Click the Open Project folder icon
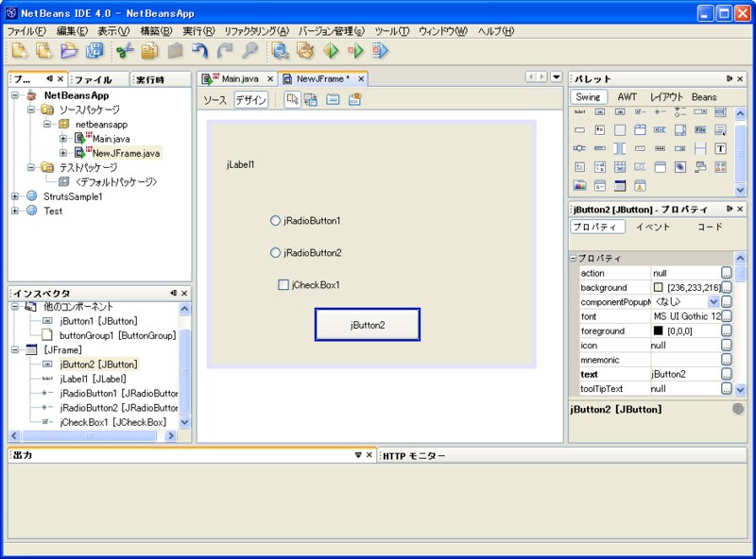This screenshot has height=559, width=756. click(69, 51)
